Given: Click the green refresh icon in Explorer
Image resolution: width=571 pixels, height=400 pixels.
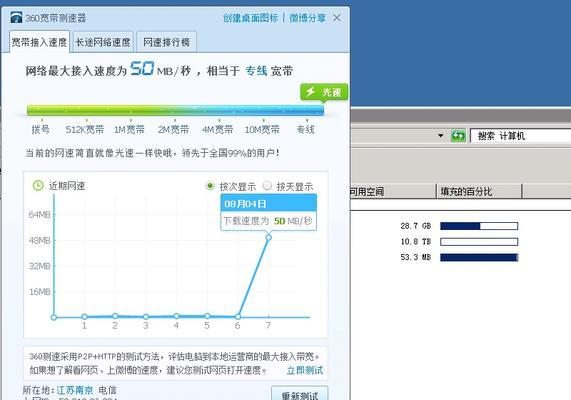Looking at the screenshot, I should (x=458, y=136).
